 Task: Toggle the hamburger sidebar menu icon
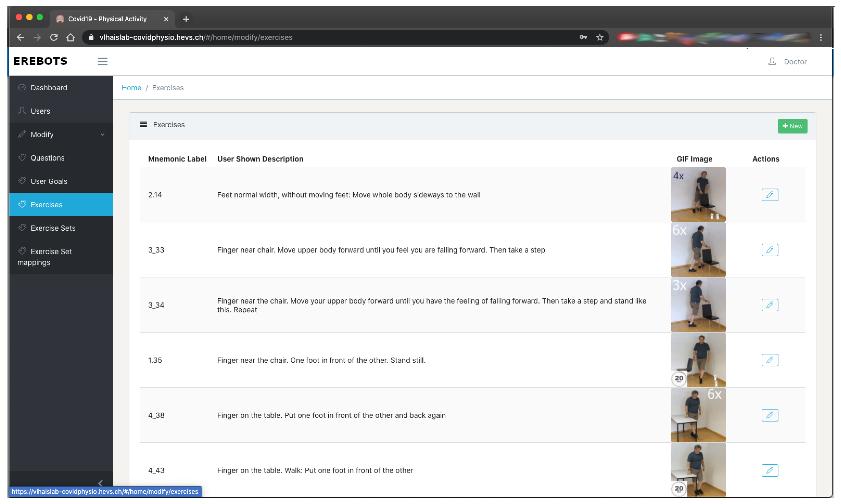click(x=103, y=61)
